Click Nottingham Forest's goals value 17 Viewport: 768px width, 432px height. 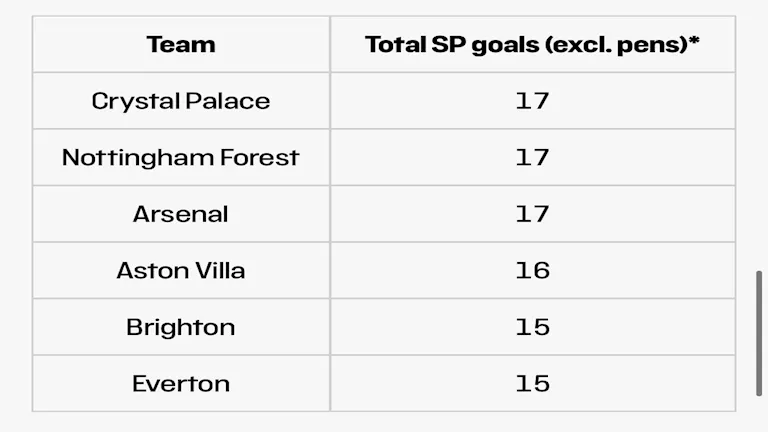[532, 157]
